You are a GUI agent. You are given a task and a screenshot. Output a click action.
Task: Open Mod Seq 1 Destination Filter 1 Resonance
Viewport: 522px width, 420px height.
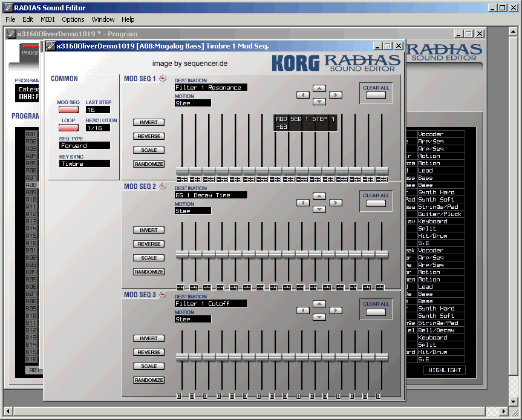point(211,87)
